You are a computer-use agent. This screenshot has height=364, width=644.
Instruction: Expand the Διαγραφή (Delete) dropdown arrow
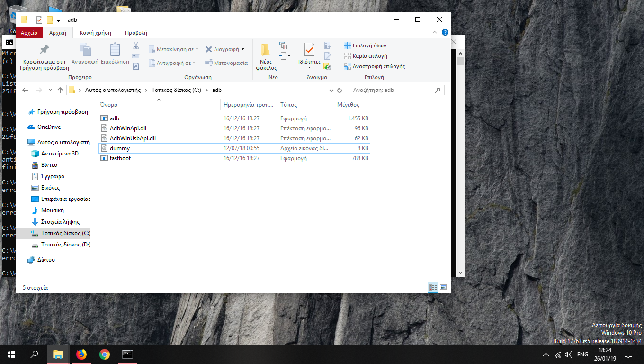point(243,49)
